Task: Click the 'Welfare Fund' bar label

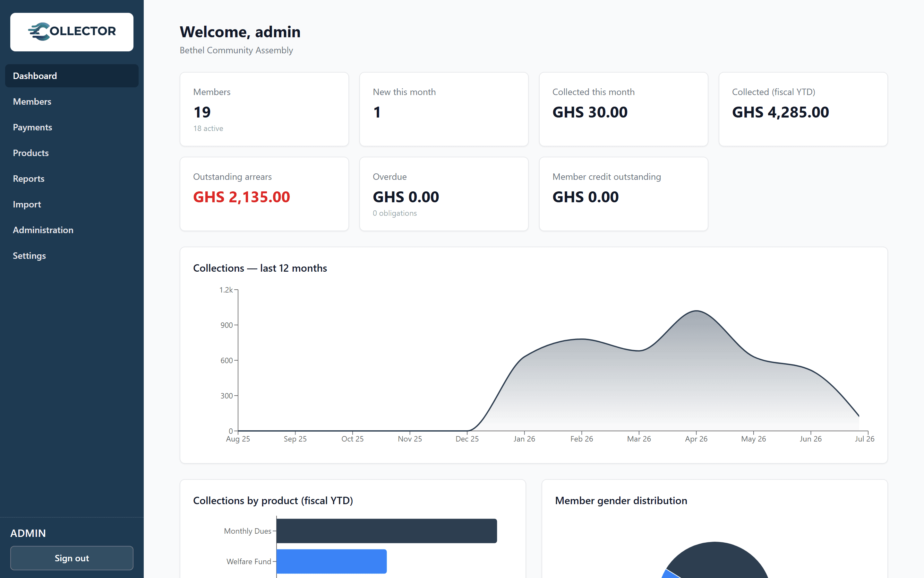Action: pyautogui.click(x=249, y=562)
